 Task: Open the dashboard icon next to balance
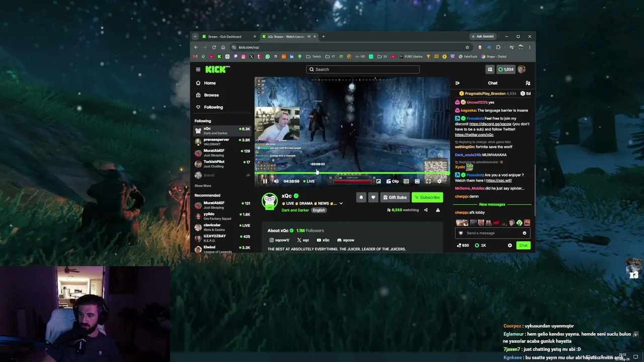click(490, 69)
